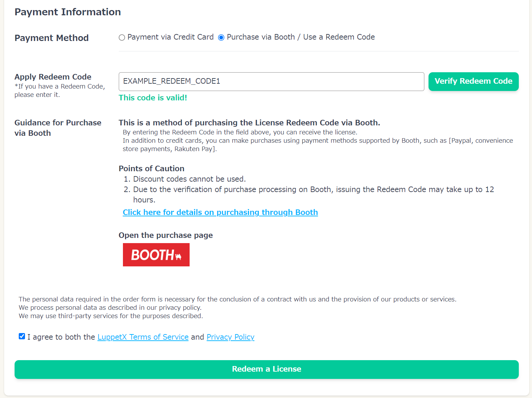The height and width of the screenshot is (398, 532).
Task: Click the Payment Information heading
Action: (x=68, y=12)
